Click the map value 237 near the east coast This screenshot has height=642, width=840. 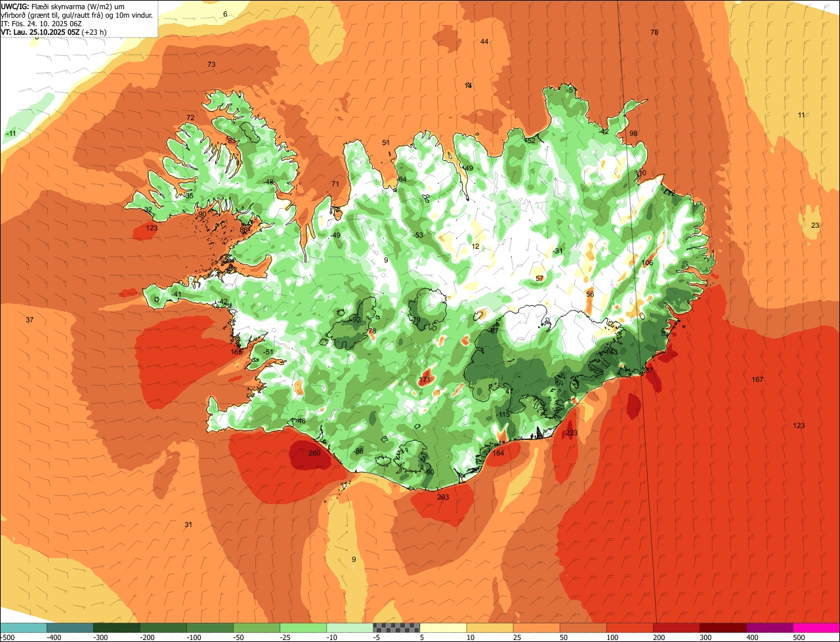click(648, 370)
